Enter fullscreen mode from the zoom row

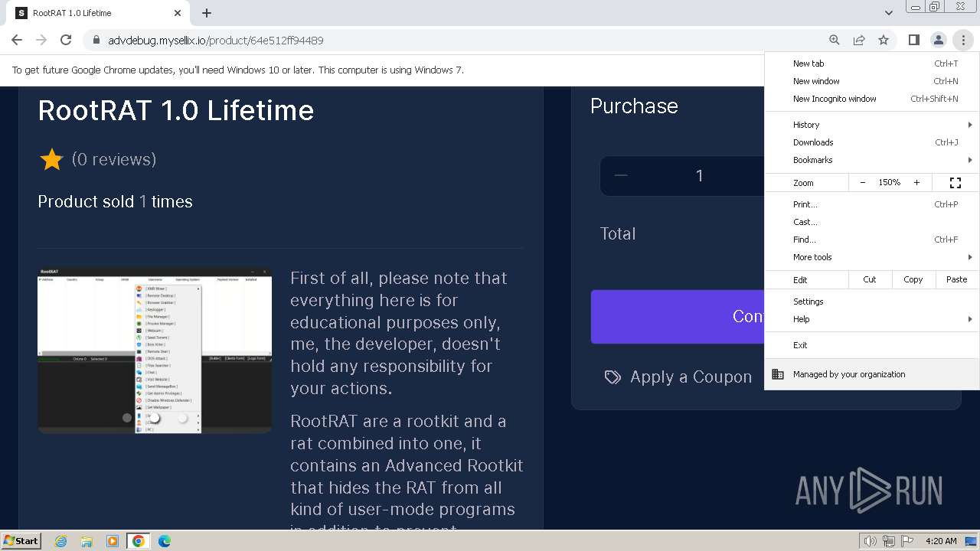pos(955,183)
